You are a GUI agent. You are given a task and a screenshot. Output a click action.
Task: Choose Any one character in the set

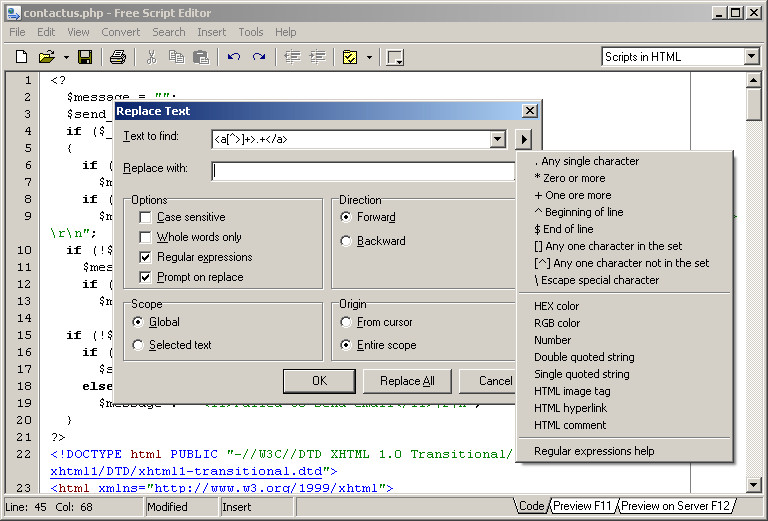click(625, 246)
